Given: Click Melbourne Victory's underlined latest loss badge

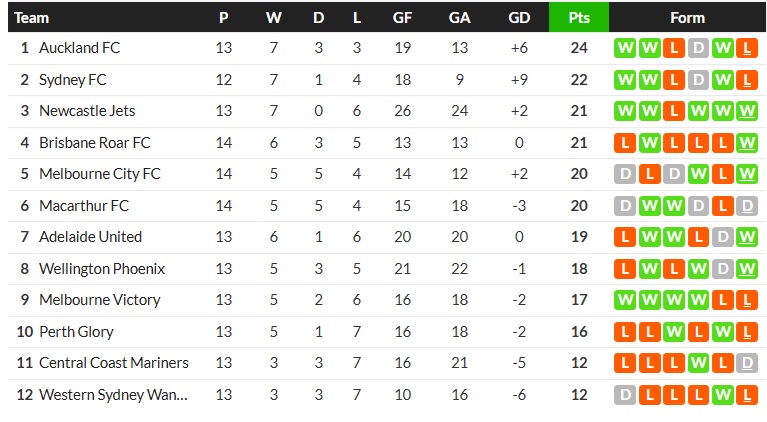Looking at the screenshot, I should point(747,300).
